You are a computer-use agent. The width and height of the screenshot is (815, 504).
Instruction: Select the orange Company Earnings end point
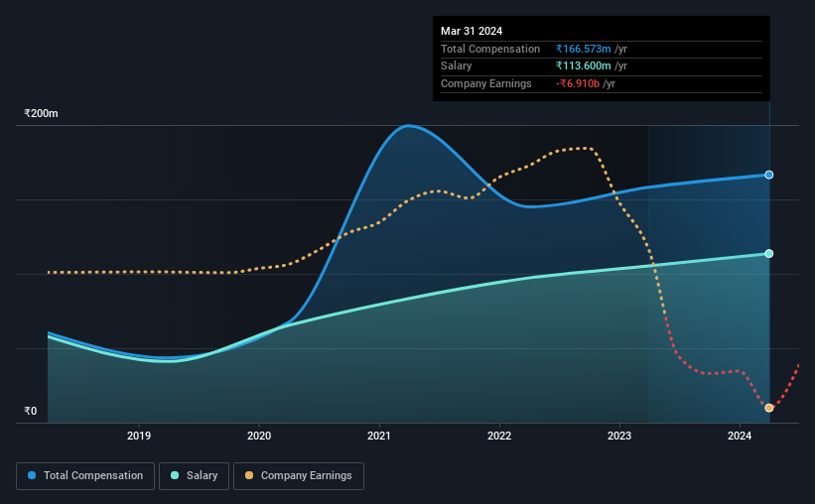(768, 408)
